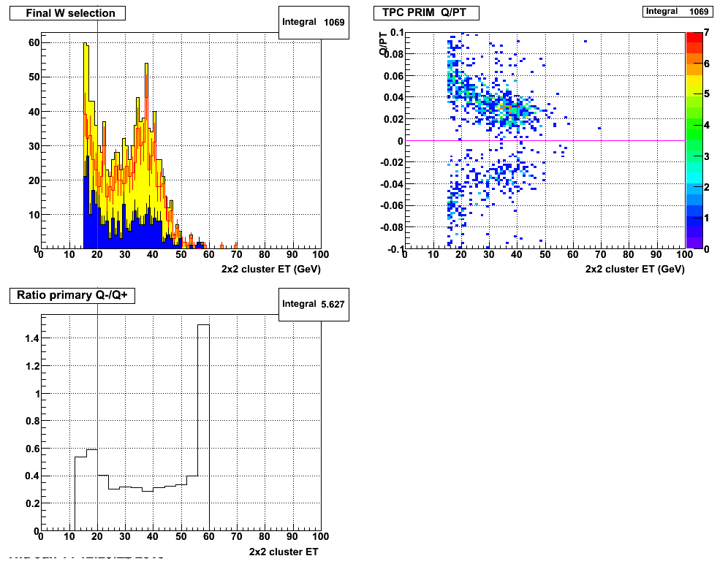The image size is (728, 564).
Task: Click x-axis tick label 50 on Ratio plot
Action: (x=181, y=537)
